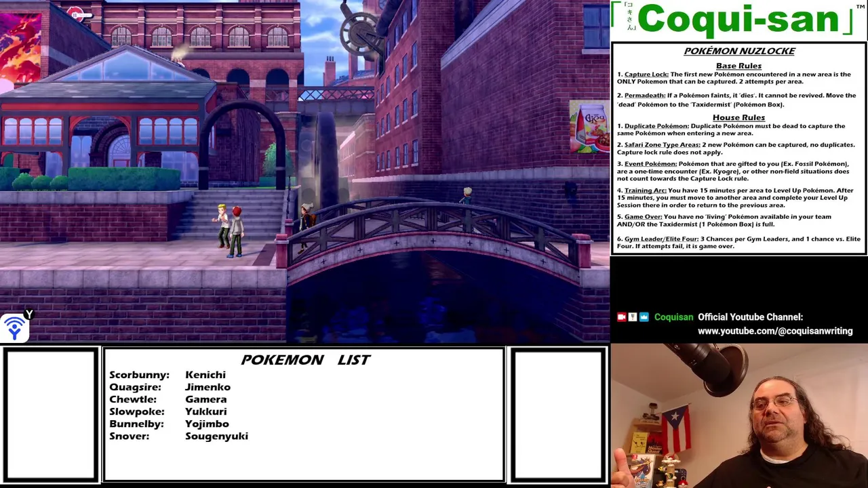Screen dimensions: 868x488
Task: Click the "Base Rules" heading
Action: pos(738,66)
